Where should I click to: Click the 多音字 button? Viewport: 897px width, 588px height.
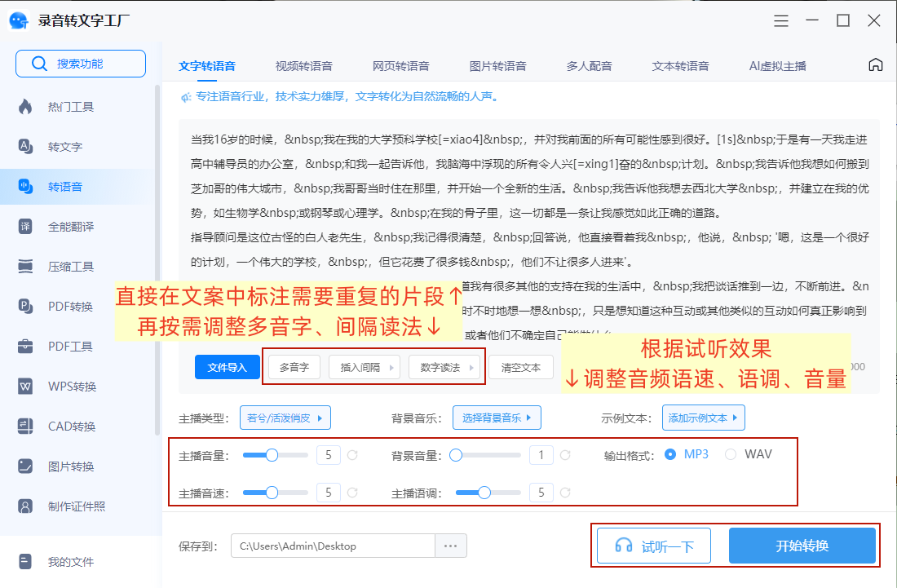pyautogui.click(x=294, y=367)
